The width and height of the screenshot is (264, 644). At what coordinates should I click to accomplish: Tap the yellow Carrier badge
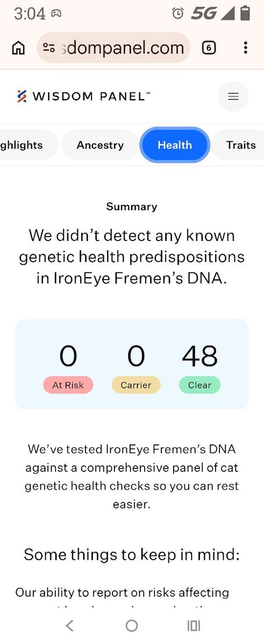[x=136, y=385]
